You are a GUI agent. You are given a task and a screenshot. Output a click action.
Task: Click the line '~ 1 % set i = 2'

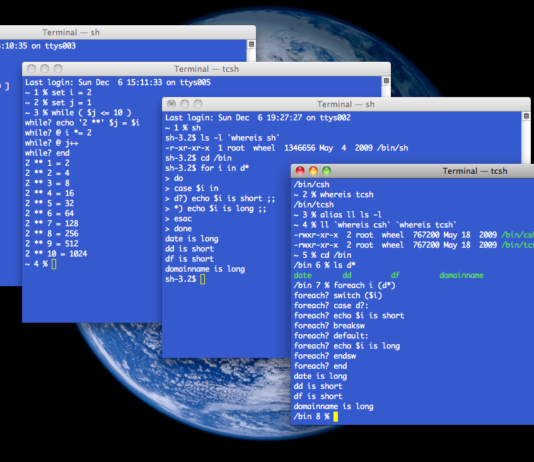pyautogui.click(x=58, y=92)
